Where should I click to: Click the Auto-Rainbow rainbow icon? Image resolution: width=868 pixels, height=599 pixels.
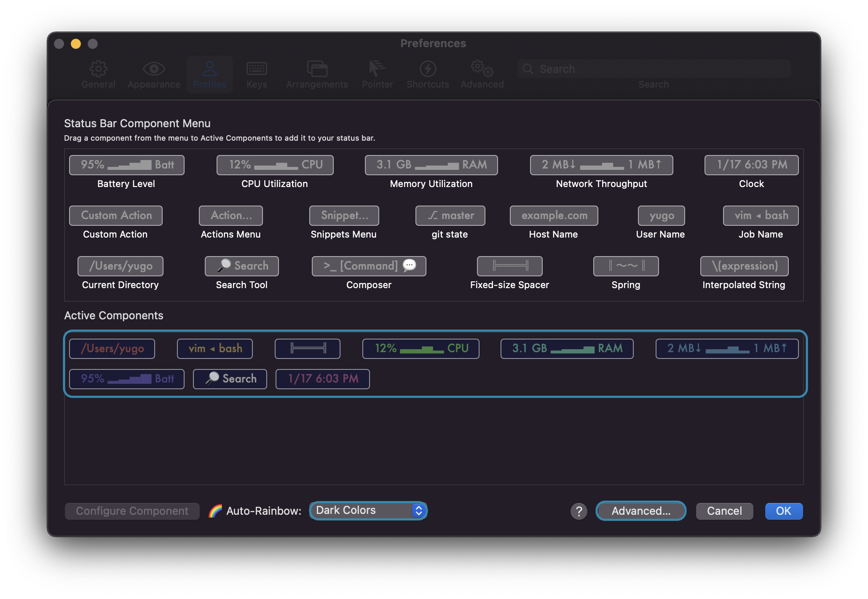click(x=215, y=511)
